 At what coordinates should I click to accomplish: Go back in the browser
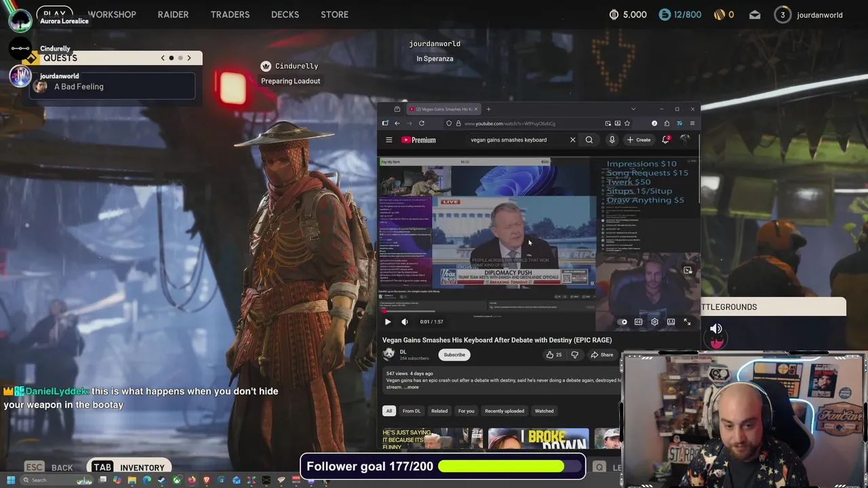[397, 123]
